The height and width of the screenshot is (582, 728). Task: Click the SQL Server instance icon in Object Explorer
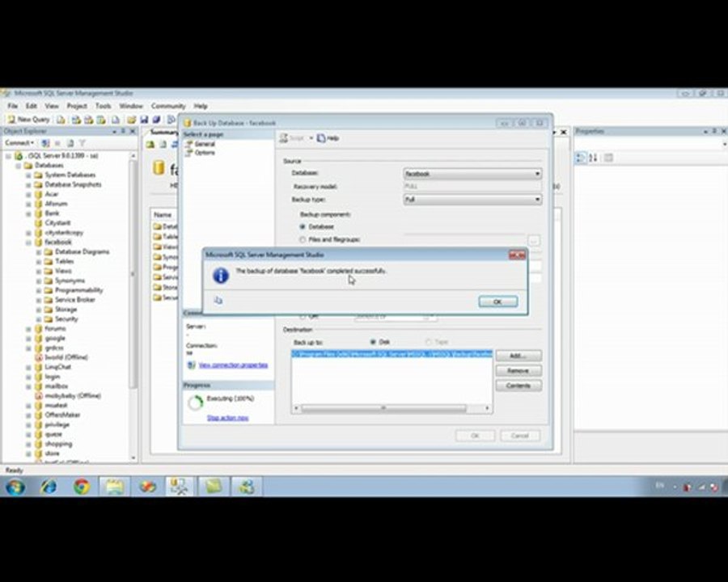pyautogui.click(x=19, y=155)
